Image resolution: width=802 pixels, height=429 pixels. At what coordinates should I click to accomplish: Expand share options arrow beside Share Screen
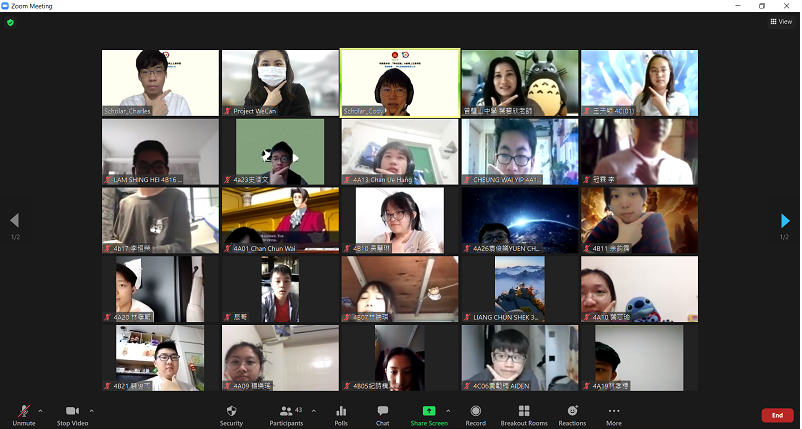(447, 410)
